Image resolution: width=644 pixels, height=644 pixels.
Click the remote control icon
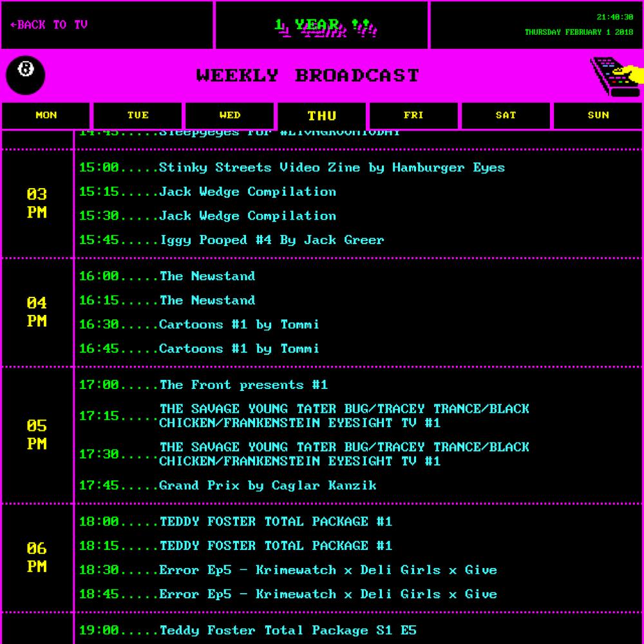[616, 77]
